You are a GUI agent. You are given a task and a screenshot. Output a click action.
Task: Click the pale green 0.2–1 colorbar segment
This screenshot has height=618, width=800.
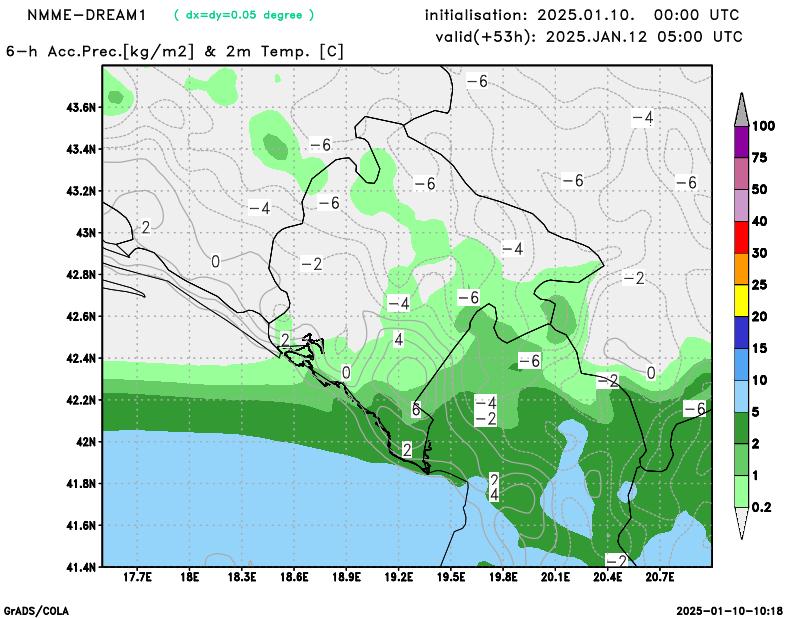coord(741,491)
